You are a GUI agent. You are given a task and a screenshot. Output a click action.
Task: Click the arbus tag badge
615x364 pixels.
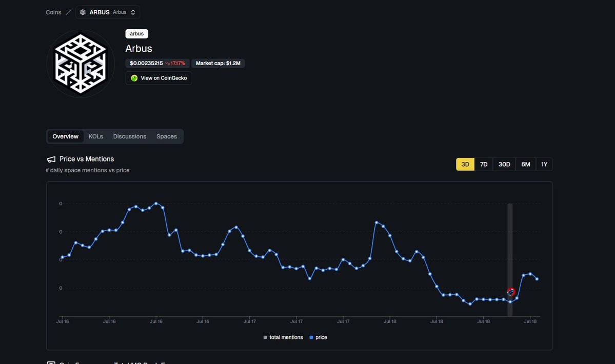coord(136,34)
